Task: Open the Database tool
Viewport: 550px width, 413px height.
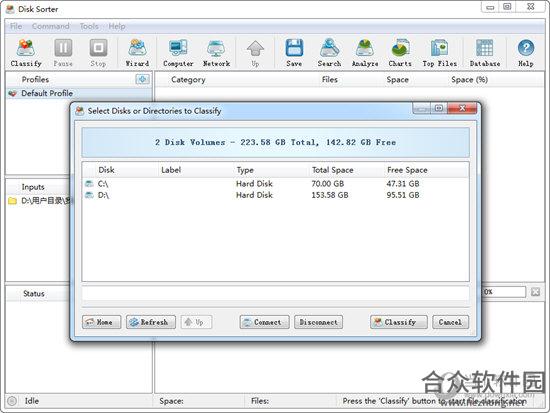Action: (485, 53)
